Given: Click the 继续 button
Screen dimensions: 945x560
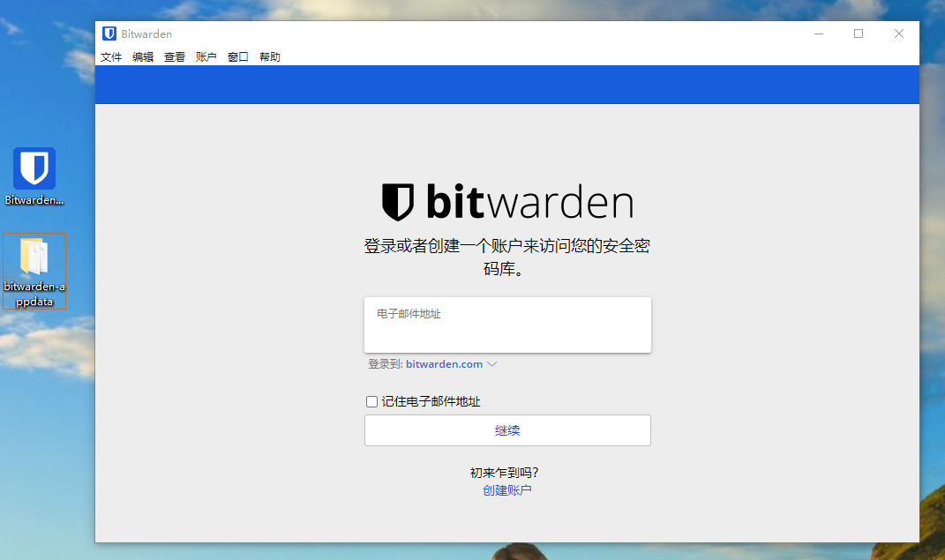Looking at the screenshot, I should [x=507, y=430].
